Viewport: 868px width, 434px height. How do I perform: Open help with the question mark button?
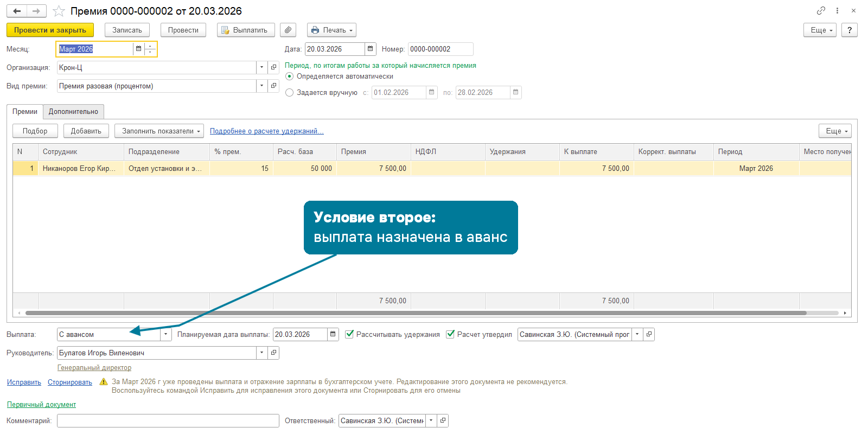coord(850,30)
